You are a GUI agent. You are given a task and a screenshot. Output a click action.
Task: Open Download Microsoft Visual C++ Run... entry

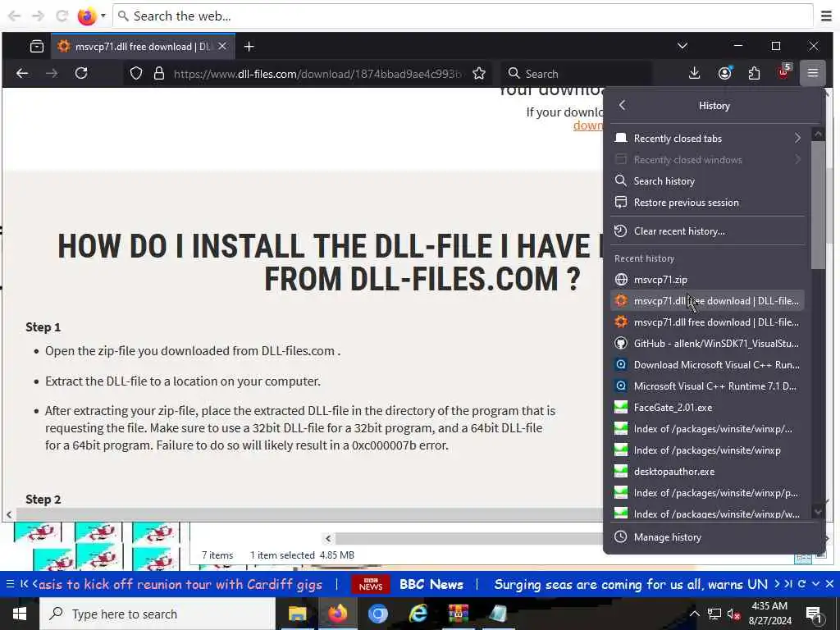[707, 365]
